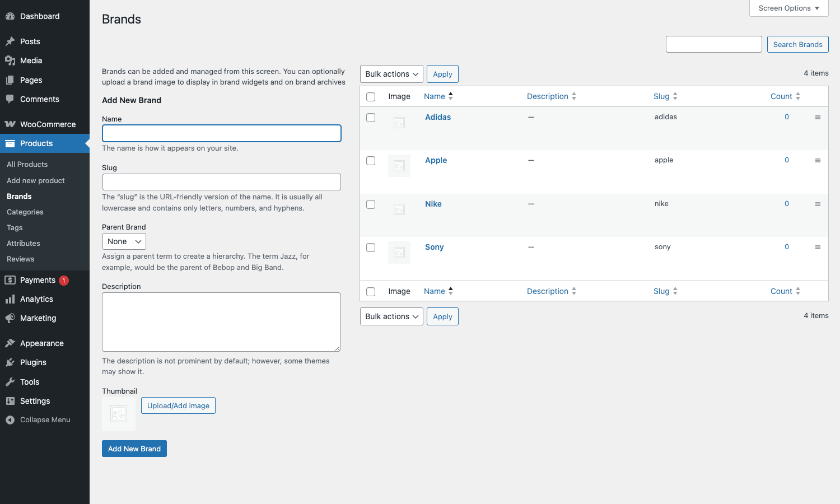The image size is (840, 504).
Task: Click the bottom Apply button
Action: (442, 316)
